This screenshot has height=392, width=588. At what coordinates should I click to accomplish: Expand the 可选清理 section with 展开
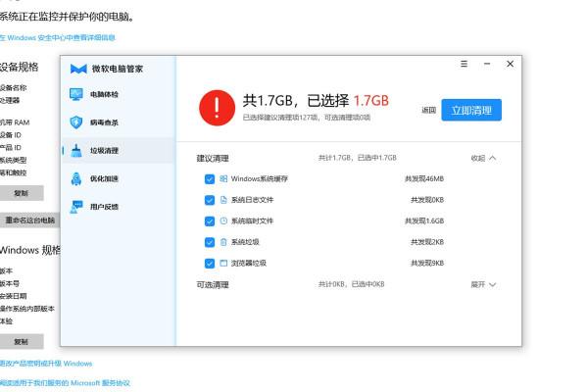click(x=484, y=285)
